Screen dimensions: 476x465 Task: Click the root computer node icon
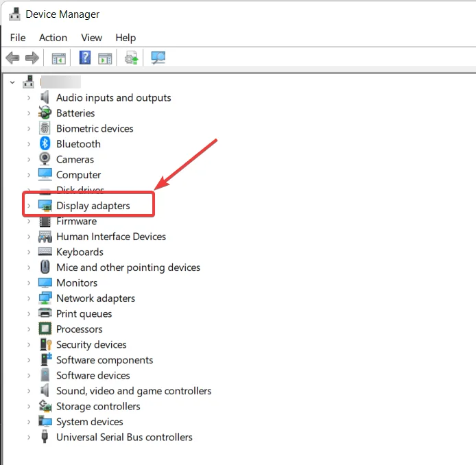pos(29,82)
